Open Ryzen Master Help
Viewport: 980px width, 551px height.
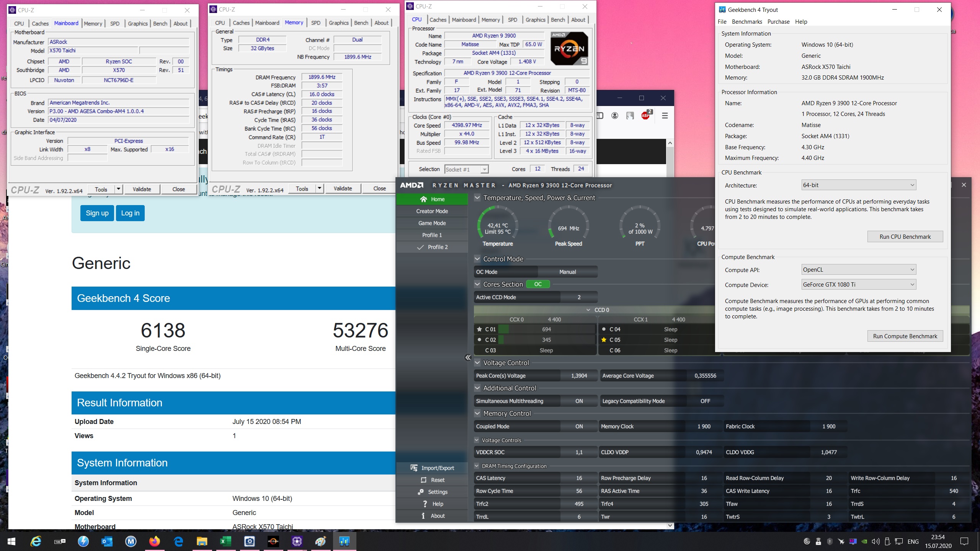432,504
